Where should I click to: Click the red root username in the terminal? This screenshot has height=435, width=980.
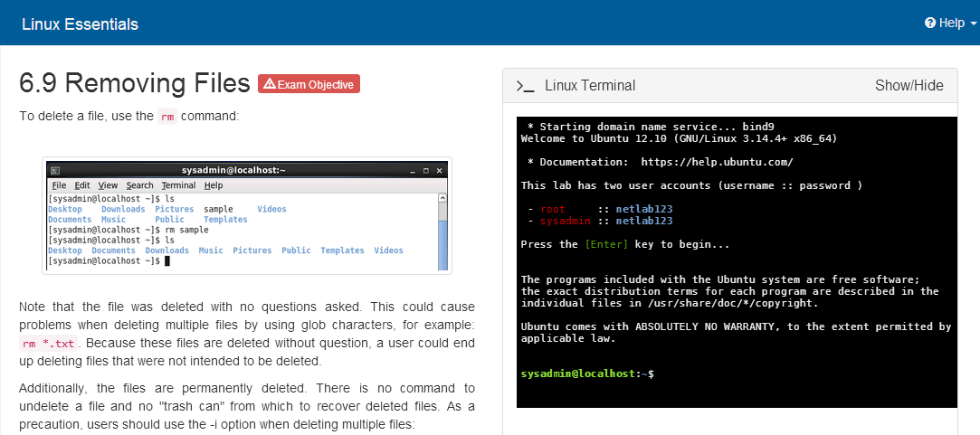553,209
